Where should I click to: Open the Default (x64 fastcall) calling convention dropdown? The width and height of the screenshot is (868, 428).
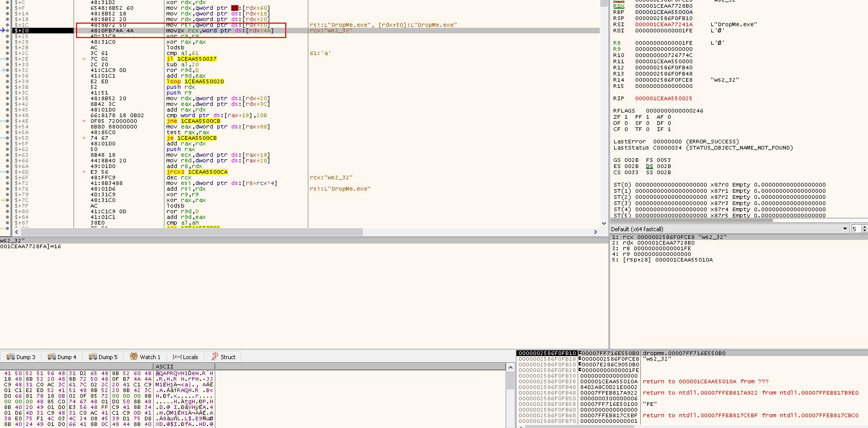pos(729,229)
